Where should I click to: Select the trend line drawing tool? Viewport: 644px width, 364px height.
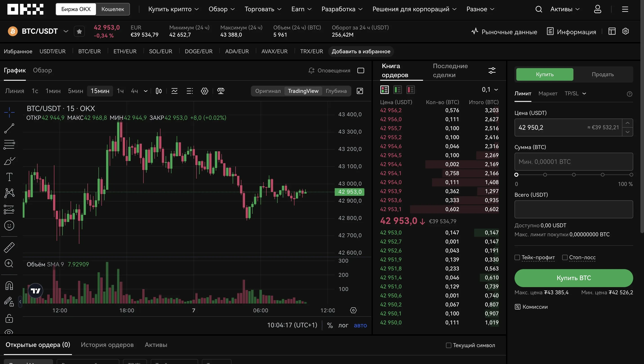click(9, 128)
